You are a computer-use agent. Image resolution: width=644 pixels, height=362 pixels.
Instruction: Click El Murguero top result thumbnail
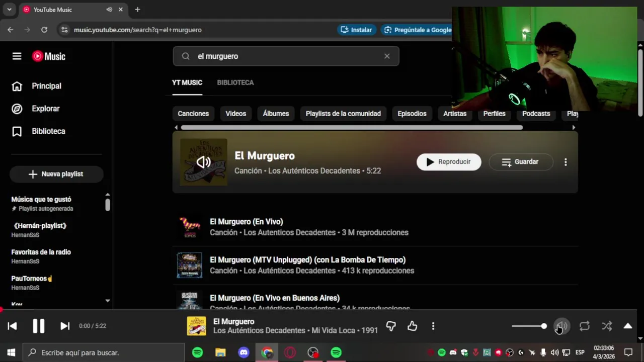pyautogui.click(x=204, y=162)
